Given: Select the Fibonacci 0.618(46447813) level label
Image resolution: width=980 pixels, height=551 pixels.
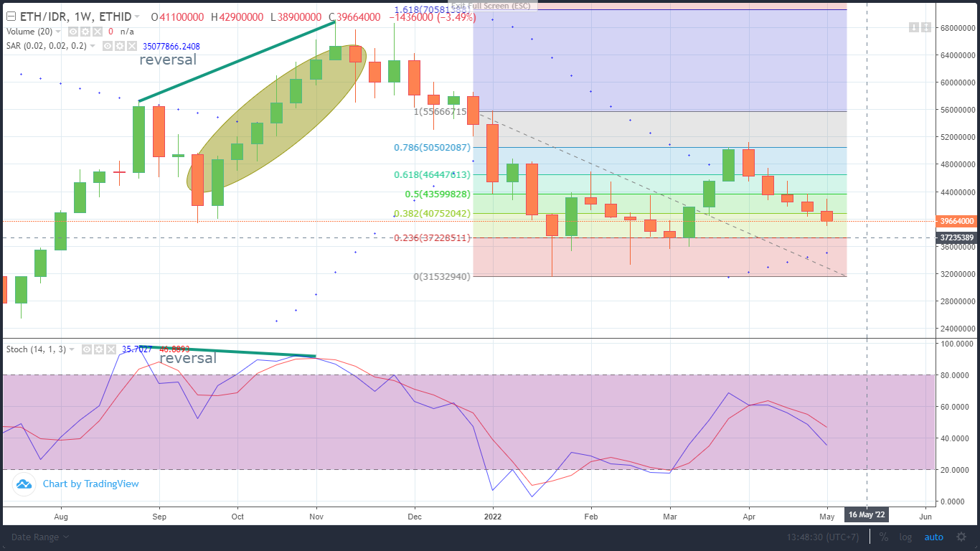Looking at the screenshot, I should point(432,174).
